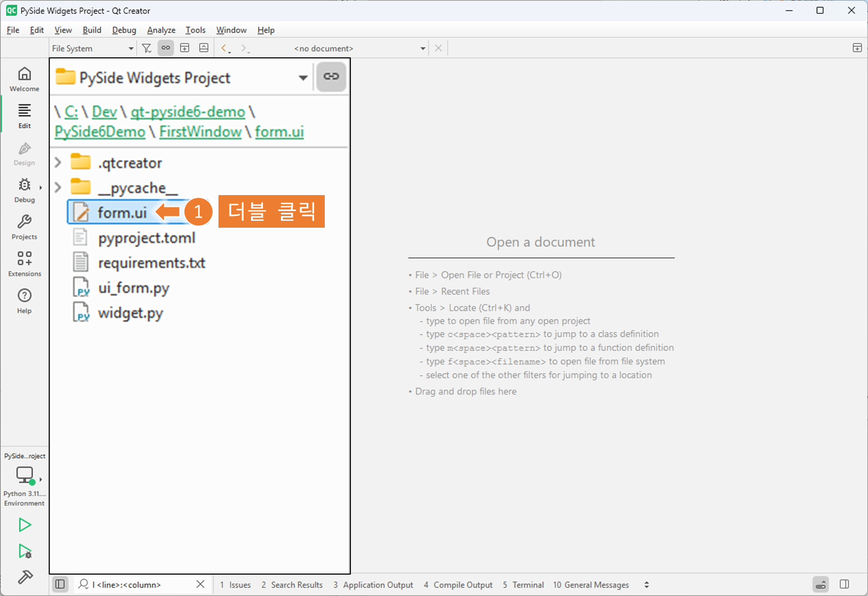Open the File System view dropdown
The width and height of the screenshot is (868, 596).
coord(92,48)
